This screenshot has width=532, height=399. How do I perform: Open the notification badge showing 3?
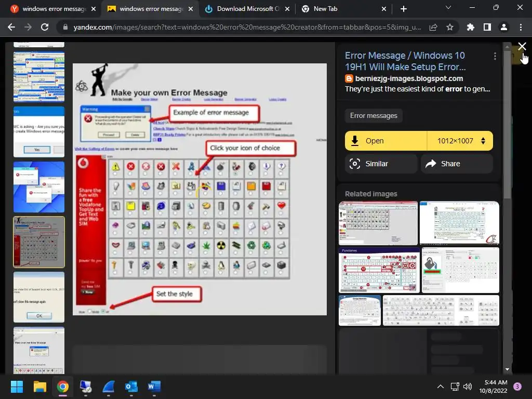[517, 387]
